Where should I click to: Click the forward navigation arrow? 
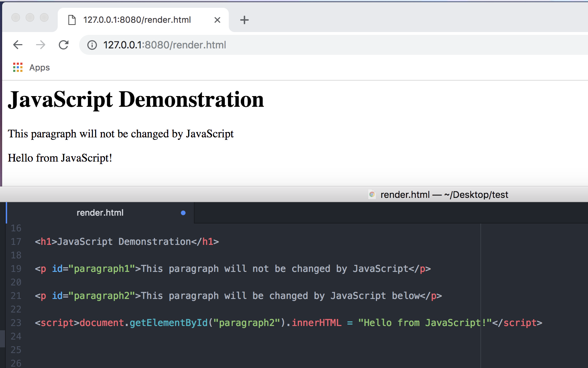tap(41, 45)
